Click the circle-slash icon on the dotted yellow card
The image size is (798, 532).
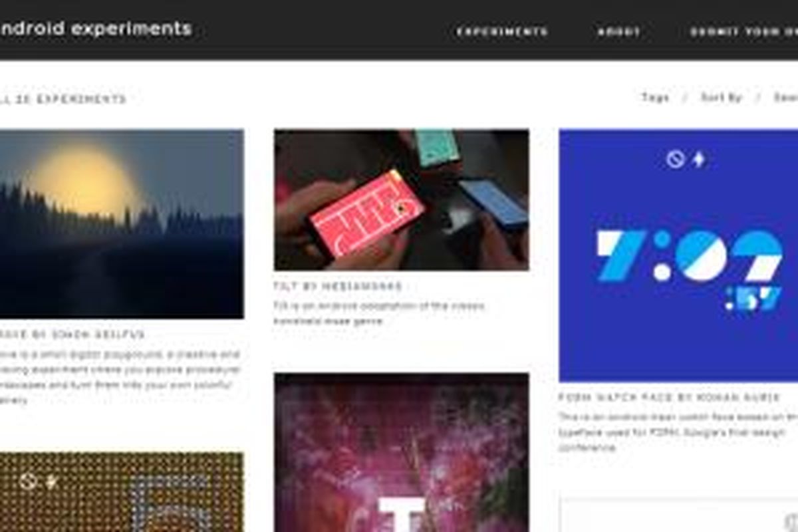tap(27, 480)
